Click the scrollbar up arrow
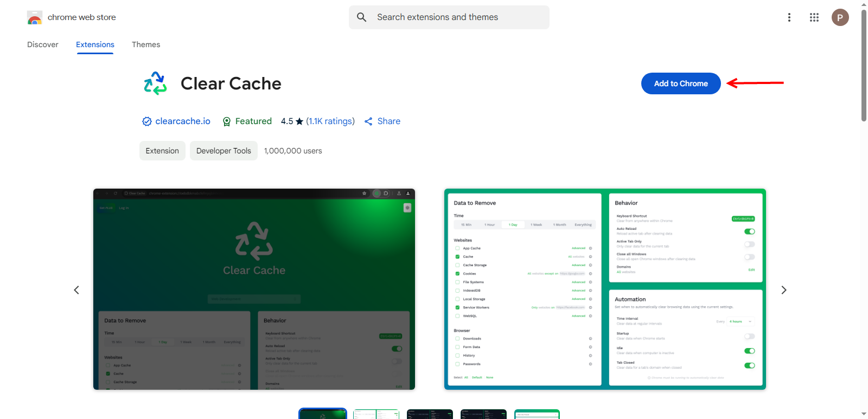The height and width of the screenshot is (419, 868). tap(864, 4)
